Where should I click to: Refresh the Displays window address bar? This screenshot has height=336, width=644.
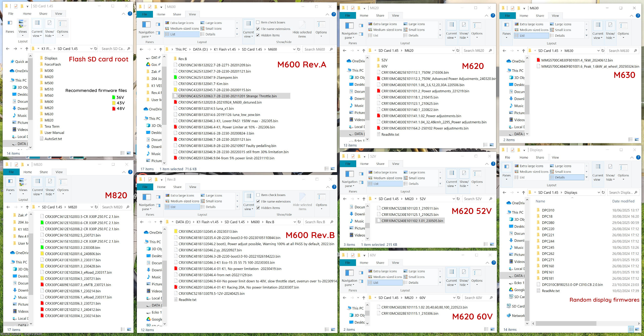tap(603, 193)
